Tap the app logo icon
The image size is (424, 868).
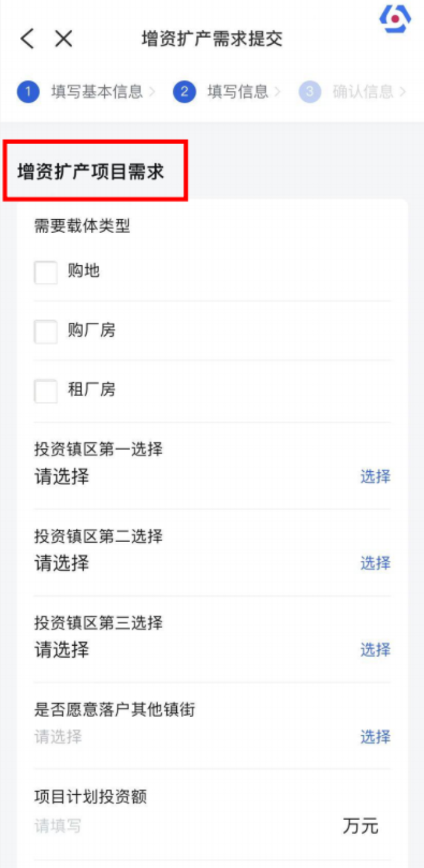coord(395,19)
